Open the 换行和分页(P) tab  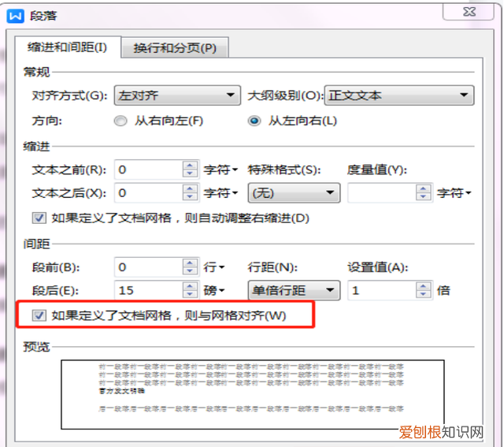coord(175,48)
